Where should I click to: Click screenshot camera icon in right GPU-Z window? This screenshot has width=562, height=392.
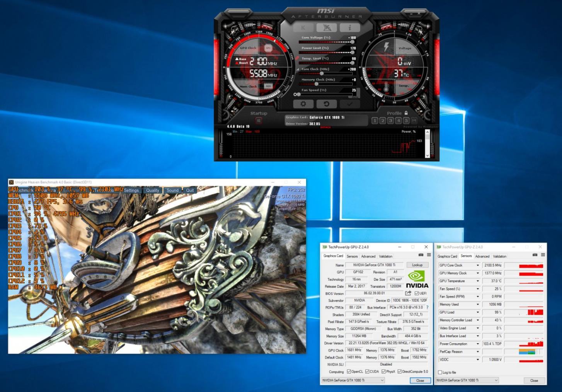pyautogui.click(x=535, y=255)
